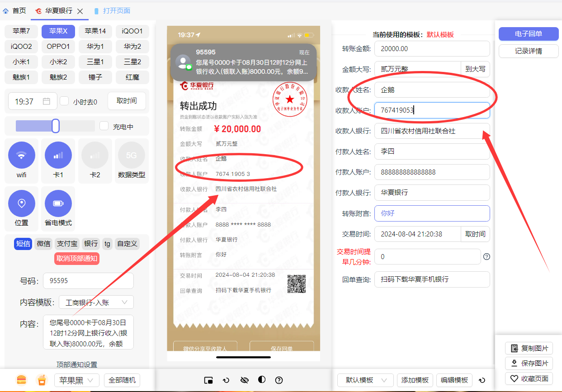Click the help icon beside 交易时间提早几分钟
The image size is (562, 392).
coord(486,257)
